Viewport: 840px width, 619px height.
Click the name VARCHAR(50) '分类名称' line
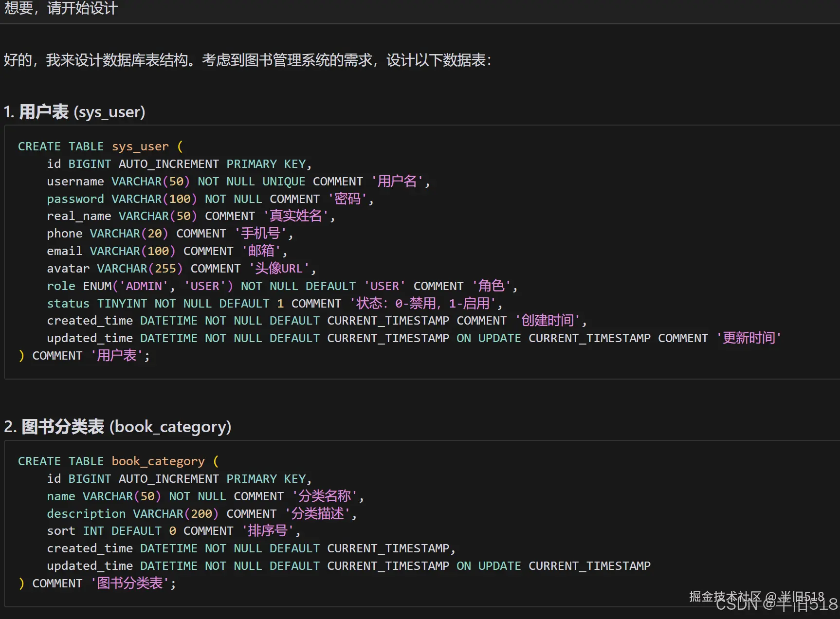coord(205,496)
